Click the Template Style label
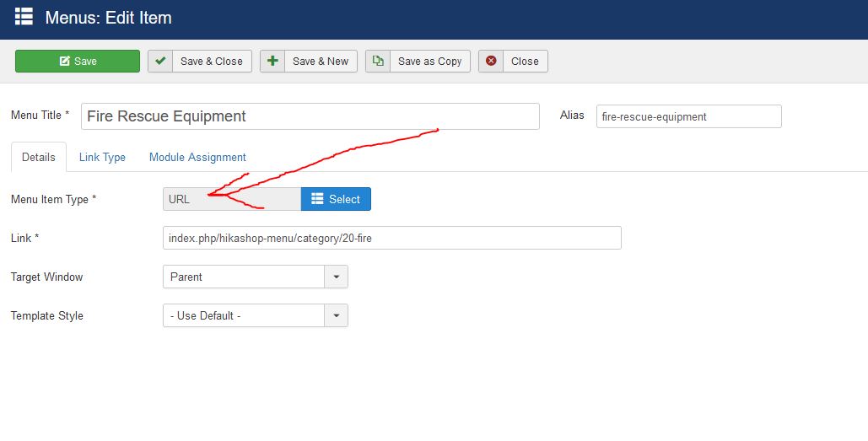Screen dimensions: 868x441 click(x=47, y=315)
